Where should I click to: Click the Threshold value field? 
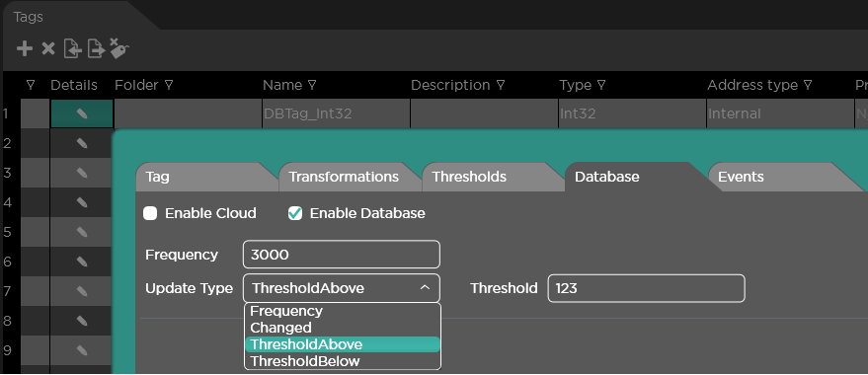pyautogui.click(x=646, y=288)
